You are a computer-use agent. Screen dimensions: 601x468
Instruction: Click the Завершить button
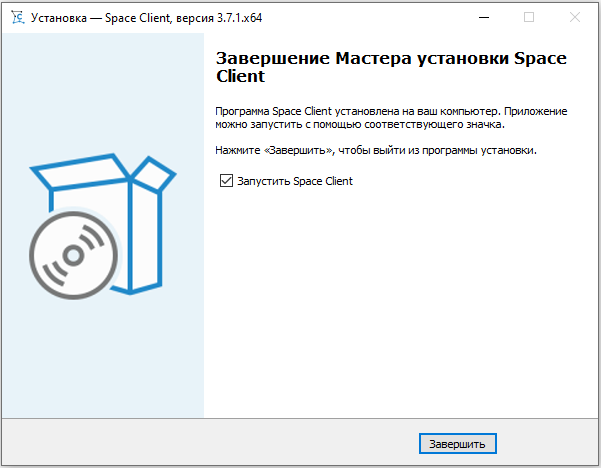point(458,444)
